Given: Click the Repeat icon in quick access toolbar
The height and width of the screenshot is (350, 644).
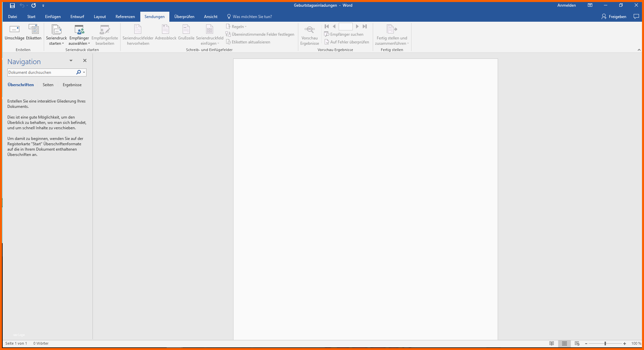Looking at the screenshot, I should click(x=34, y=5).
